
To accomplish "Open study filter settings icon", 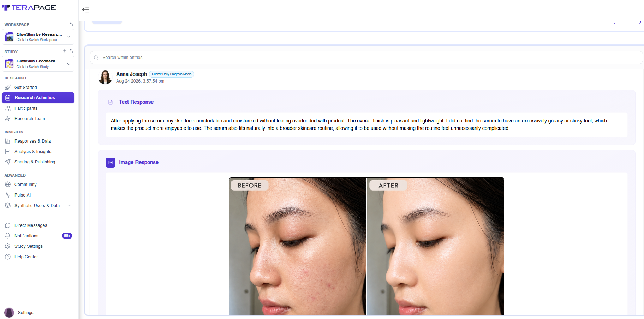I will pos(72,51).
